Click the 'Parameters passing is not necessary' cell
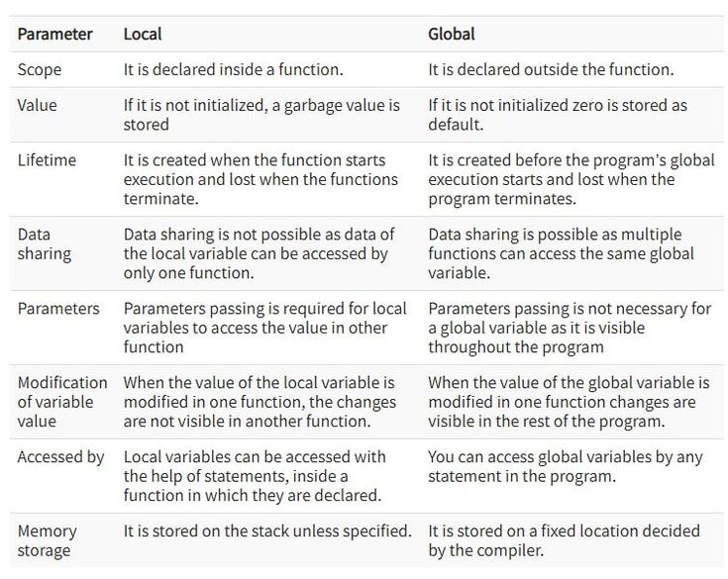 point(569,328)
